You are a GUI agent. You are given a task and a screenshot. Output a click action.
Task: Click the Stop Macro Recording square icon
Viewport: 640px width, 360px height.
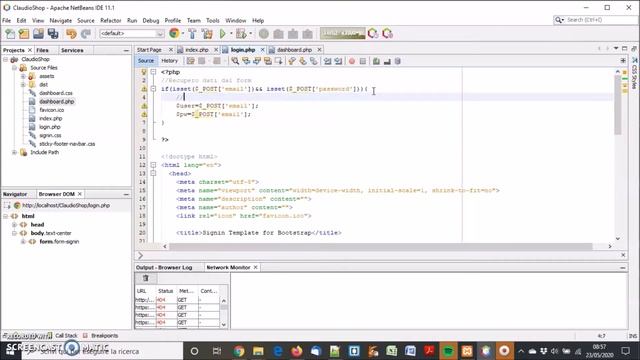(x=362, y=61)
